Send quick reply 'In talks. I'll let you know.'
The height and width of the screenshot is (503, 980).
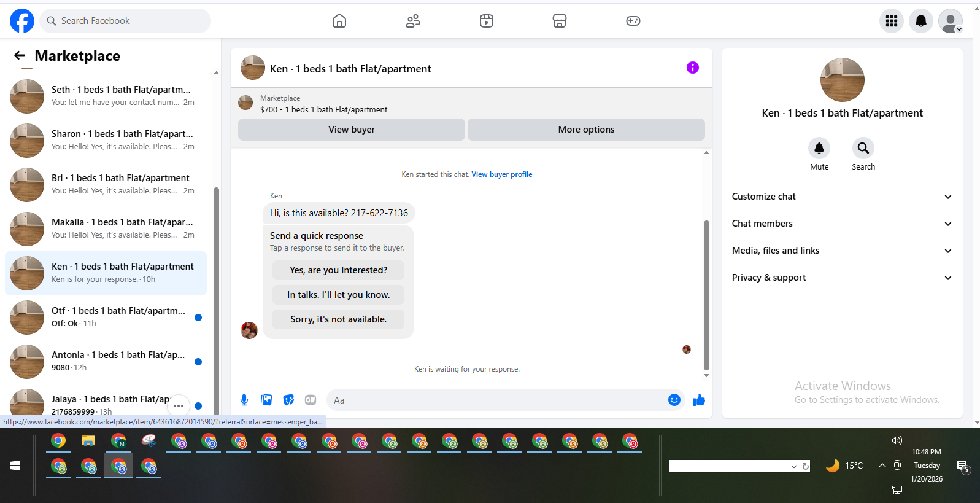(338, 295)
